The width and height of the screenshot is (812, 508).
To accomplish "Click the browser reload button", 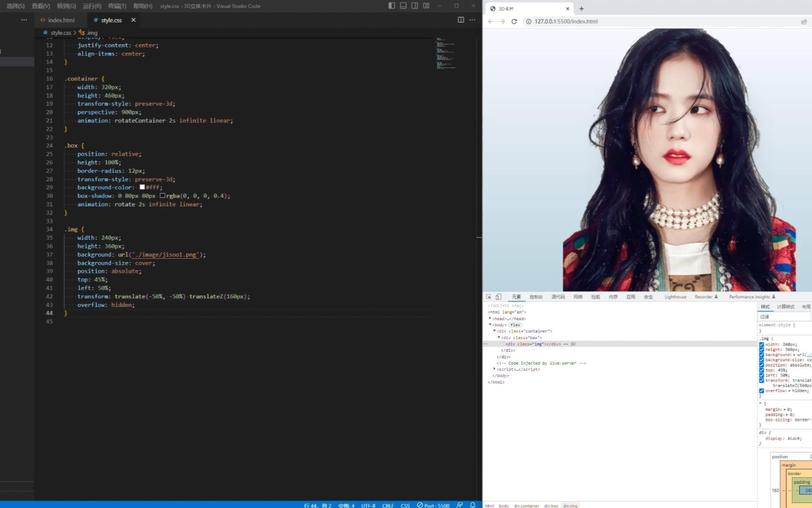I will [x=514, y=21].
